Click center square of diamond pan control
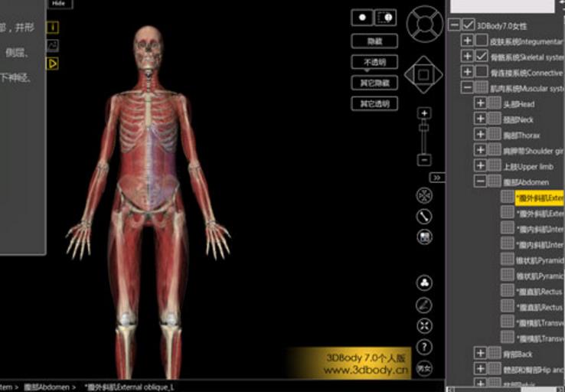Viewport: 565px width, 392px height. coord(423,74)
